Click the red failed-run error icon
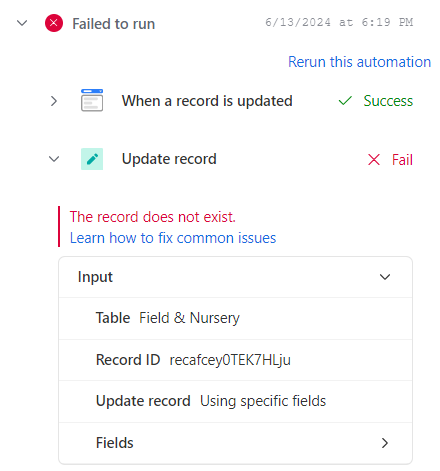440x471 pixels. coord(54,23)
